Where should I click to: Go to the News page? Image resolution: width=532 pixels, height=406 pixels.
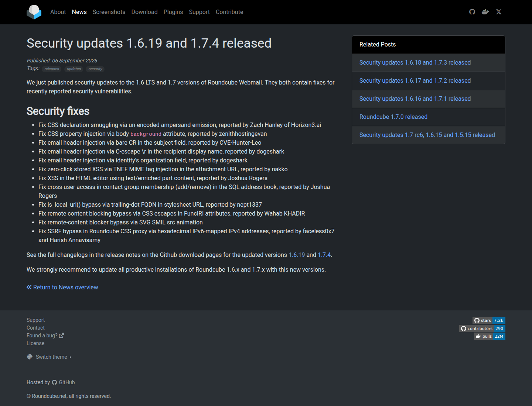click(79, 12)
